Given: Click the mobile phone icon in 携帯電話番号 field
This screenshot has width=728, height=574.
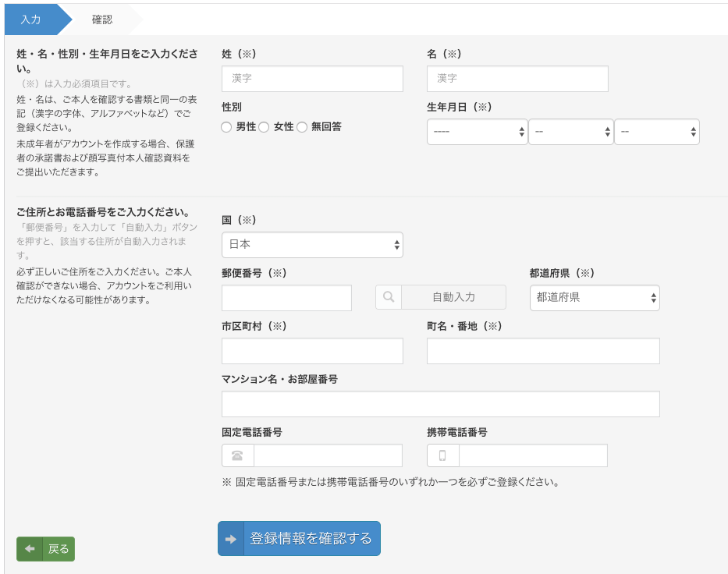Looking at the screenshot, I should point(442,455).
